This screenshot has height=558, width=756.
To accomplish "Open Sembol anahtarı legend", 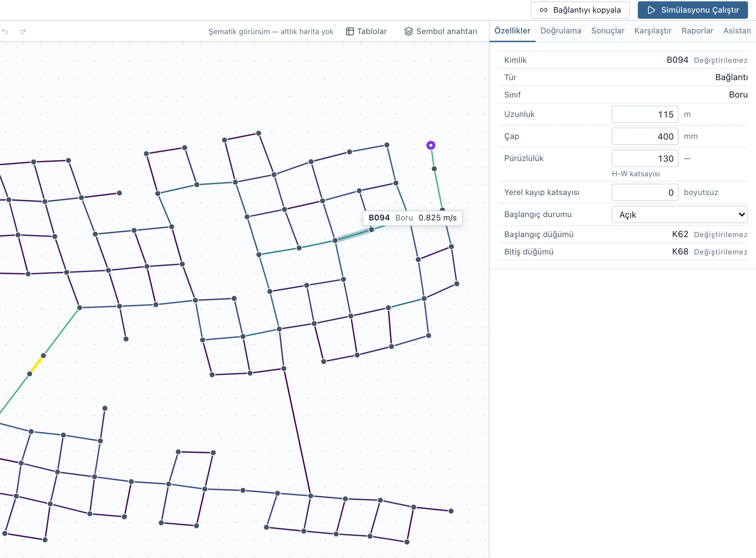I will coord(441,31).
